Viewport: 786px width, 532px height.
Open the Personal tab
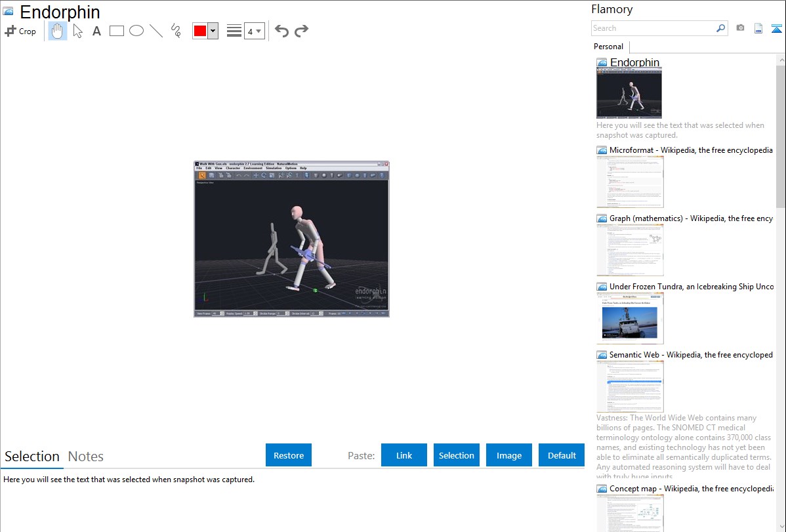608,47
